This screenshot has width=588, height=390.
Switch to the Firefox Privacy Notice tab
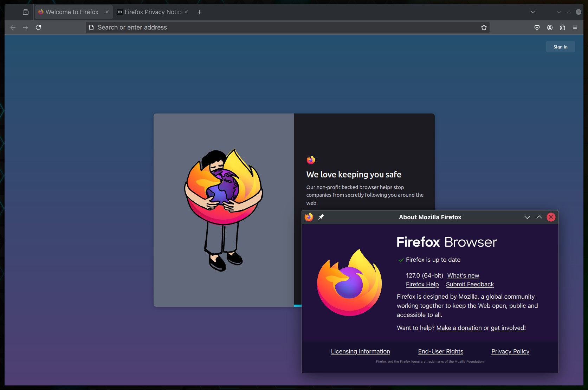(x=153, y=12)
